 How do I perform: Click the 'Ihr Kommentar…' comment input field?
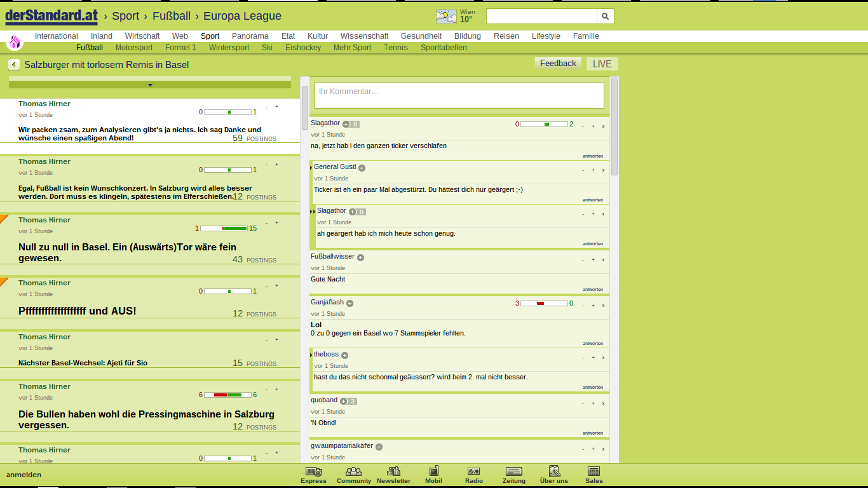pyautogui.click(x=459, y=95)
